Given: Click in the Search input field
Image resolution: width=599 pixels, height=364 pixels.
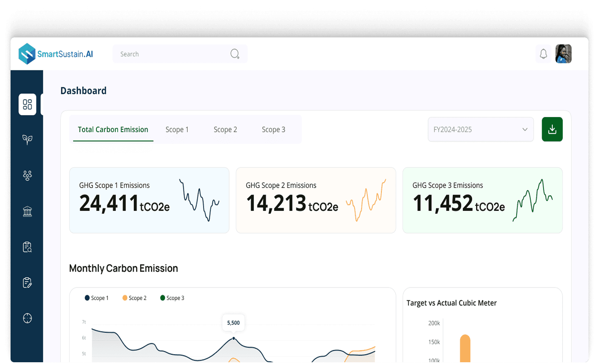Looking at the screenshot, I should tap(180, 54).
